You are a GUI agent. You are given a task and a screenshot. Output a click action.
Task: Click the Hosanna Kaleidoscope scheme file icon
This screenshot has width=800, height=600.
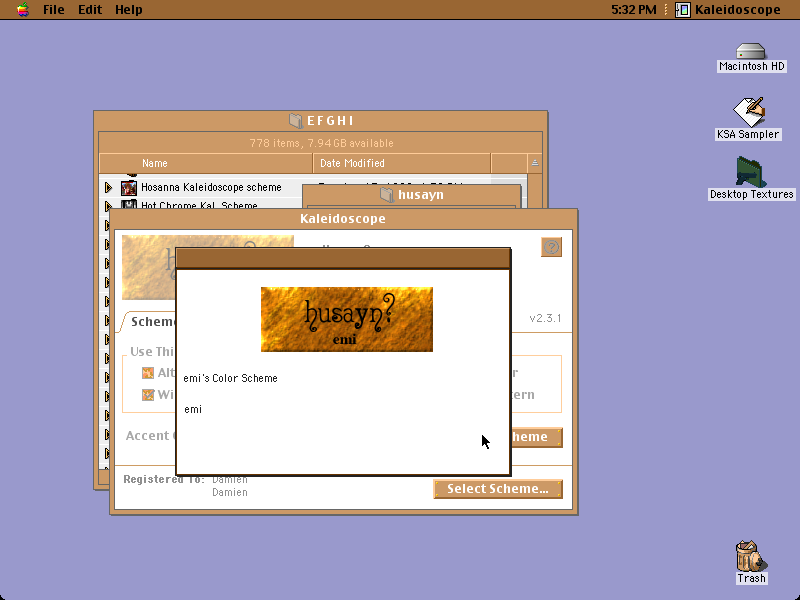pos(129,187)
